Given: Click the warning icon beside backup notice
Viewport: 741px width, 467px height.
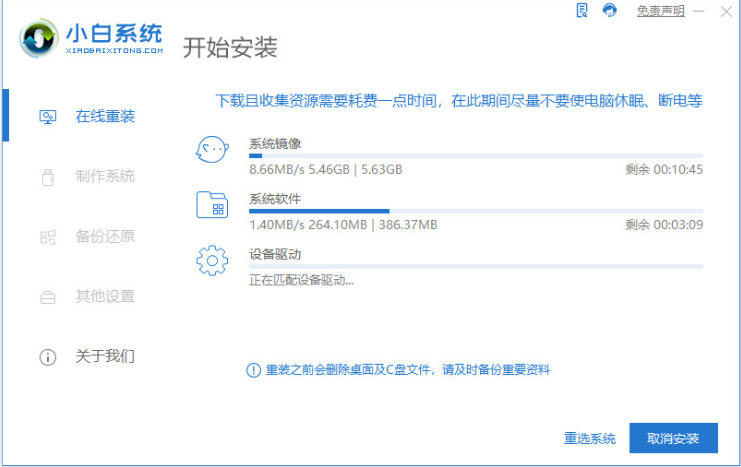Looking at the screenshot, I should pos(254,370).
